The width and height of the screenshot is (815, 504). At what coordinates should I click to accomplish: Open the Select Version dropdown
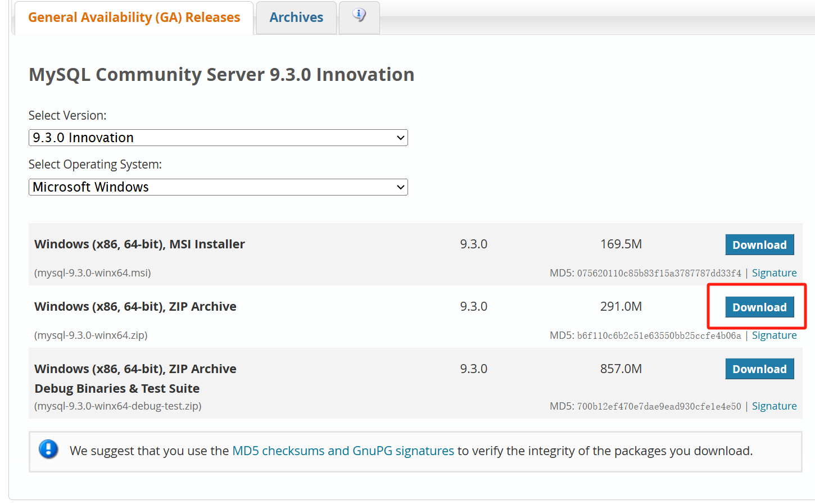[x=218, y=138]
